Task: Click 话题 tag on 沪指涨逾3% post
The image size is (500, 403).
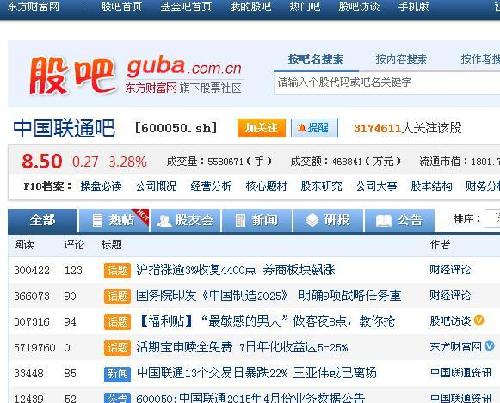Action: 117,270
